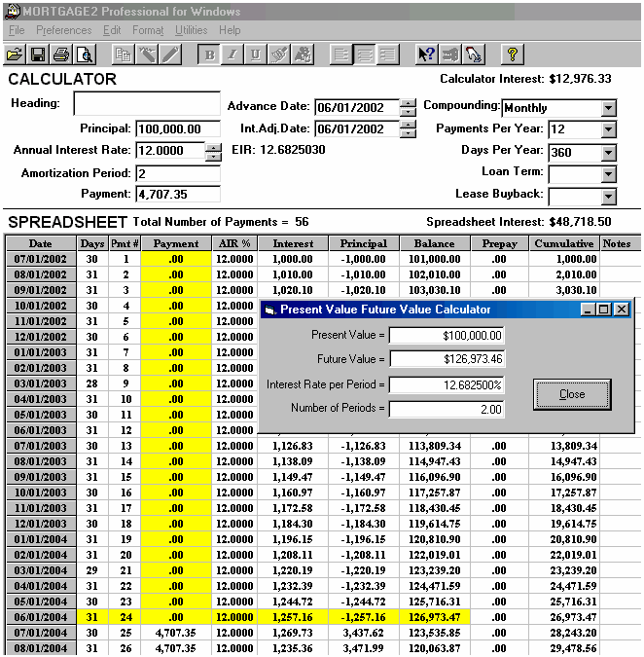This screenshot has width=644, height=657.
Task: Open the Payments Per Year dropdown
Action: [608, 129]
